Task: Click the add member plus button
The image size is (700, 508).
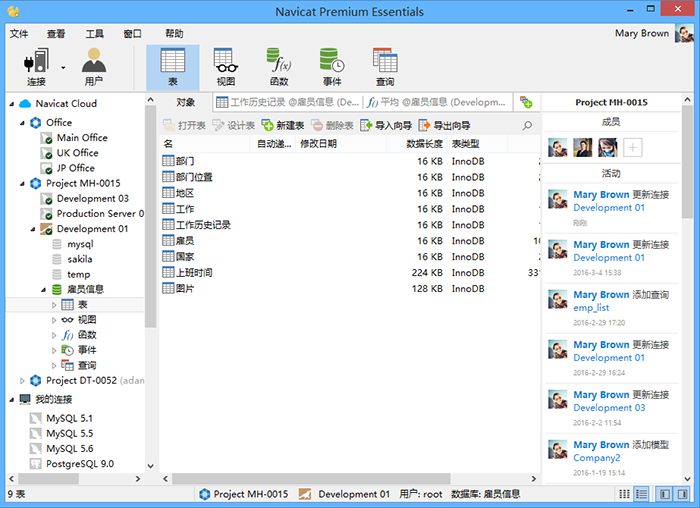Action: click(x=632, y=148)
